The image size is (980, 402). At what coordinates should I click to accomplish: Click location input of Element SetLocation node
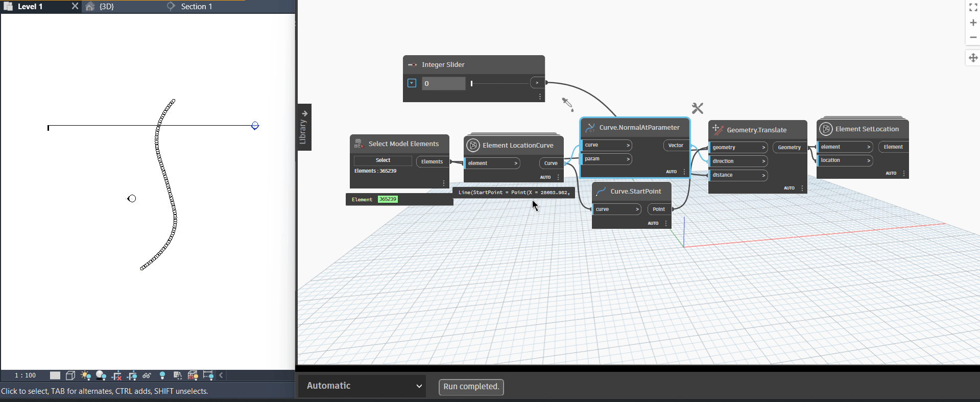tap(845, 160)
